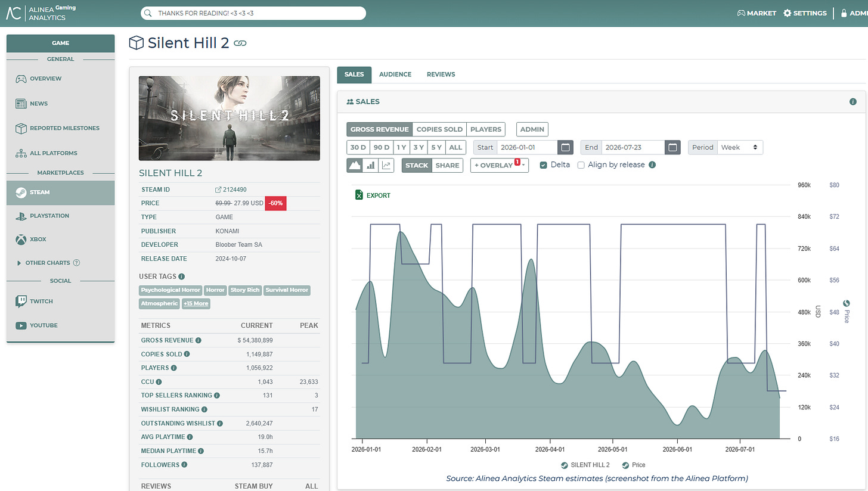Open the Market link in top bar
The width and height of the screenshot is (868, 491).
757,13
